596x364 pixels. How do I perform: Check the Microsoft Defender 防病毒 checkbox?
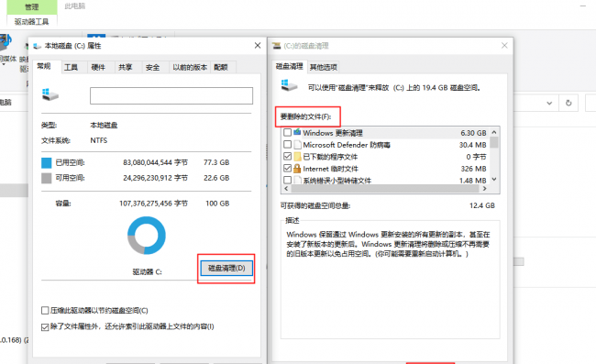point(287,144)
